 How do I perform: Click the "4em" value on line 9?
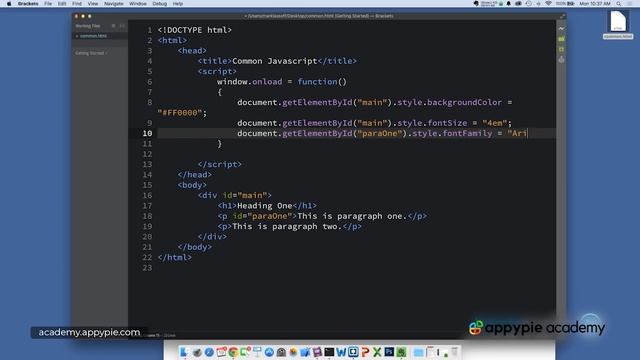tap(494, 123)
